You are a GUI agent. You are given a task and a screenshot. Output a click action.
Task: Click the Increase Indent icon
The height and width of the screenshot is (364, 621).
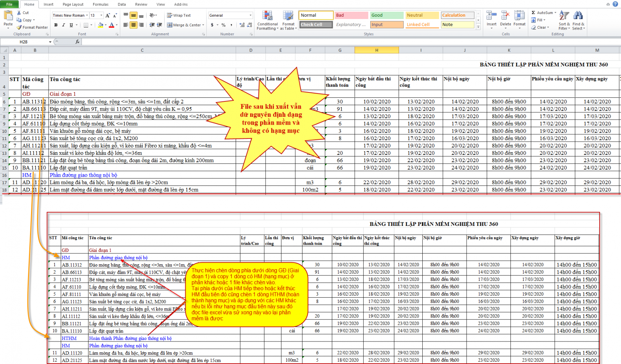[x=160, y=25]
